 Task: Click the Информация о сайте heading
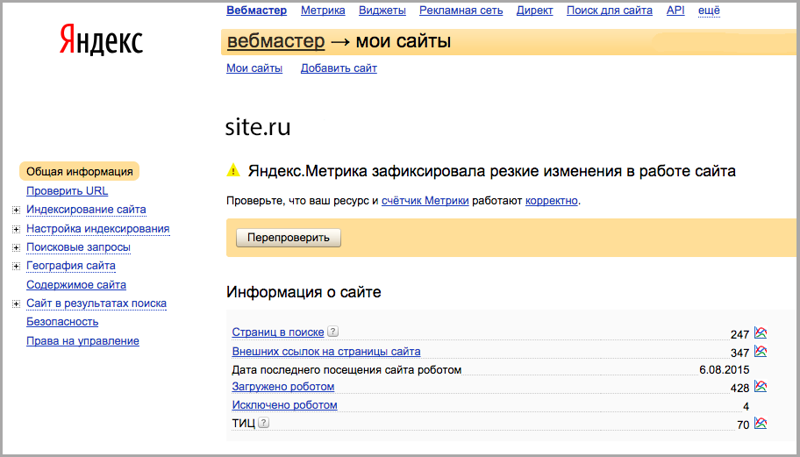click(x=304, y=292)
